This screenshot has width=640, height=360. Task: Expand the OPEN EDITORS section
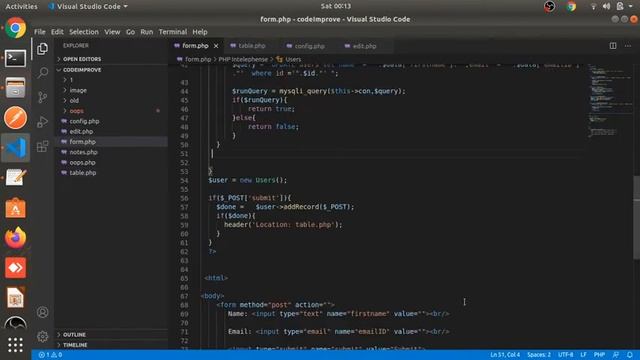82,59
